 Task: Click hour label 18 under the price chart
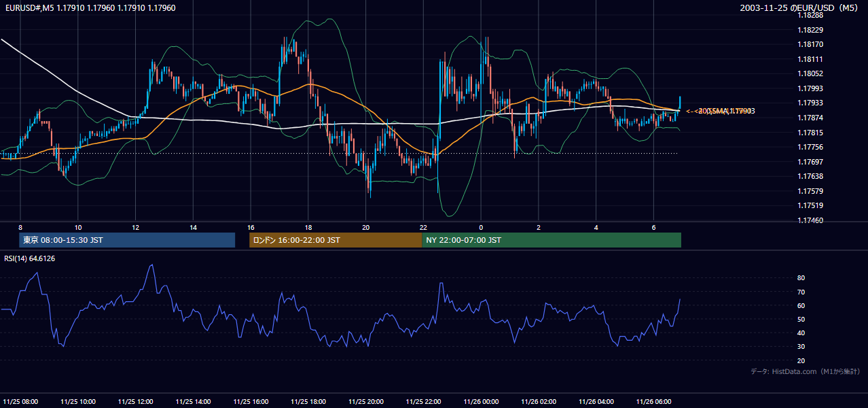[308, 227]
